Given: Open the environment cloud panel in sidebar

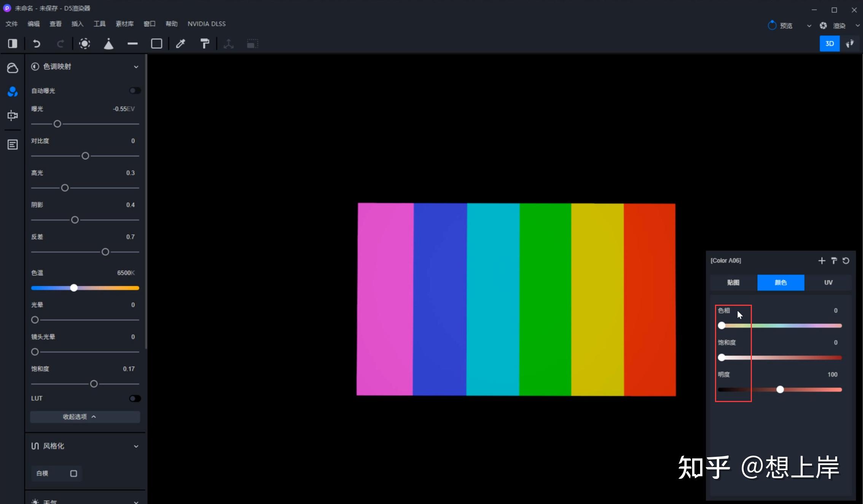Looking at the screenshot, I should pos(13,68).
